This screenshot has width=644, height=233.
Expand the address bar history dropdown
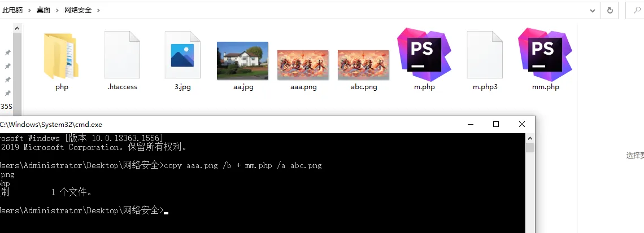click(x=592, y=11)
